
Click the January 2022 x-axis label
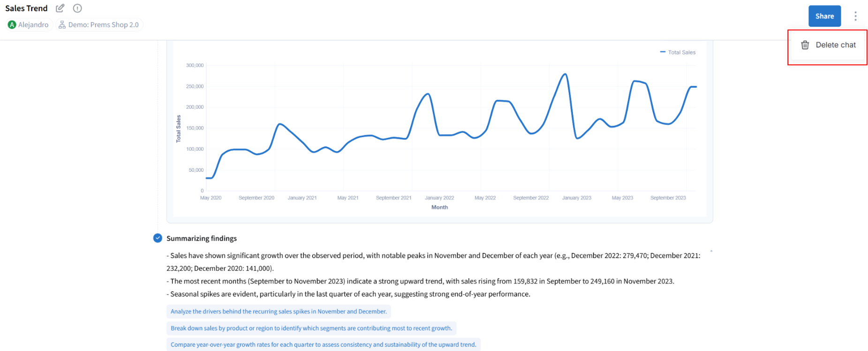click(439, 198)
